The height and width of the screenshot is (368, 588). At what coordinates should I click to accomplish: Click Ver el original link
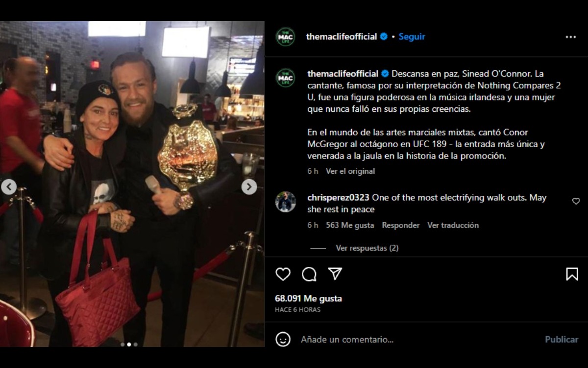pos(350,171)
